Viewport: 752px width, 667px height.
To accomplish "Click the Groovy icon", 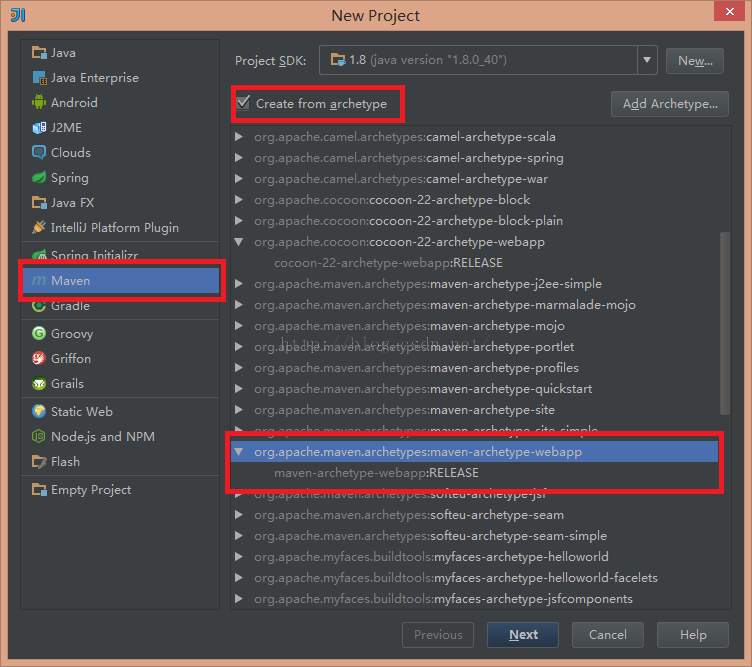I will (x=39, y=333).
